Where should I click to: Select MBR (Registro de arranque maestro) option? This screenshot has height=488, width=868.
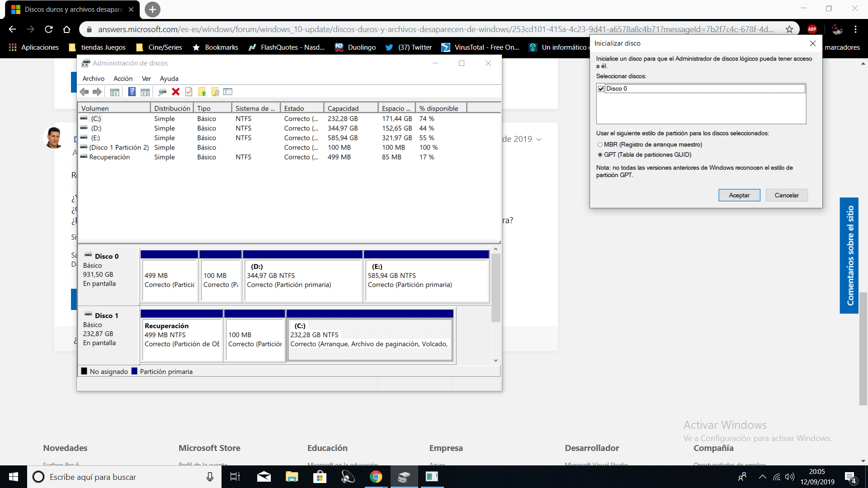coord(600,145)
